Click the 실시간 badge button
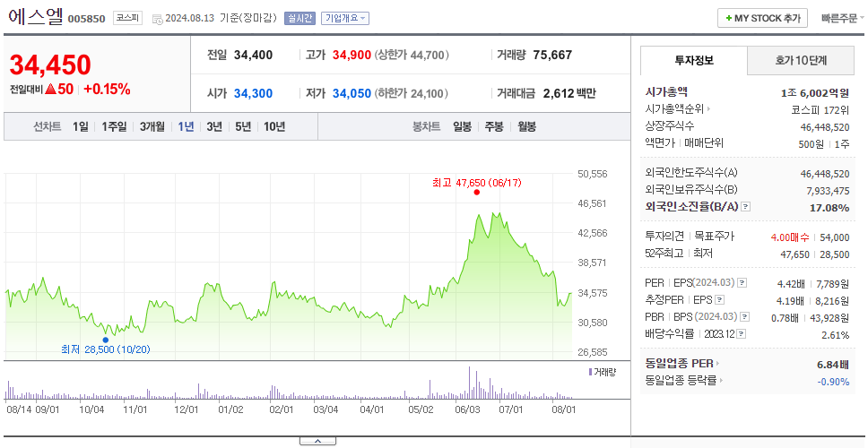Viewport: 868px width, 448px height. 299,18
